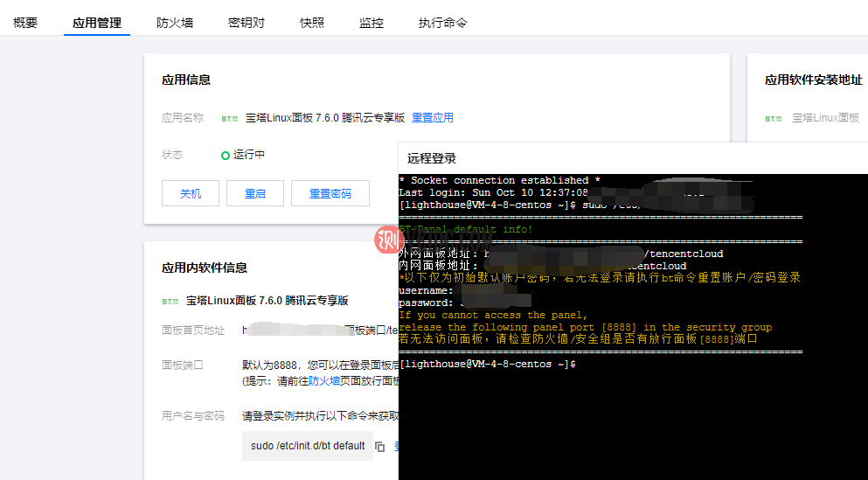Click the 重置应用 link
868x480 pixels.
click(x=433, y=117)
